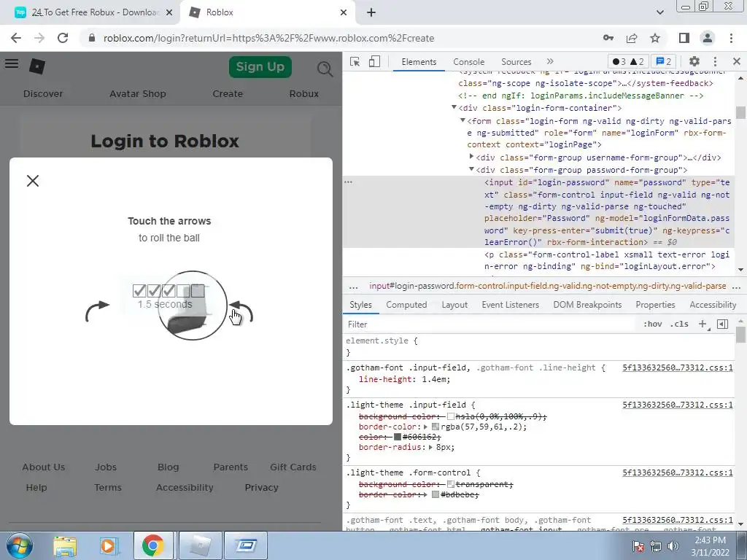This screenshot has height=560, width=747.
Task: Reload the Roblox page
Action: pyautogui.click(x=63, y=38)
